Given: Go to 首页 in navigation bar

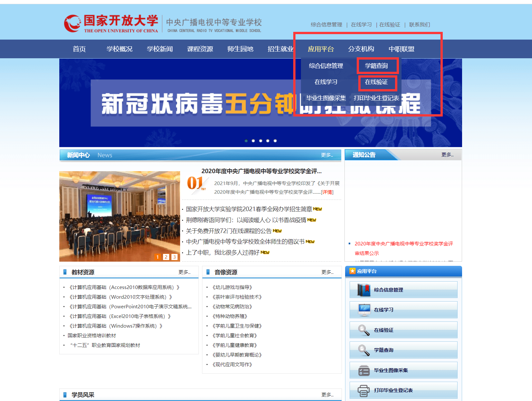Looking at the screenshot, I should (79, 49).
